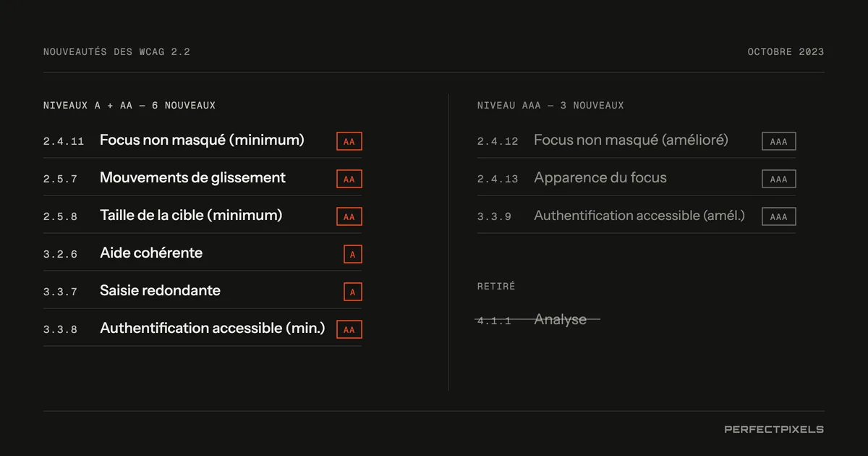Click "Authentification accessible (min.)" title
The height and width of the screenshot is (456, 868).
[213, 329]
